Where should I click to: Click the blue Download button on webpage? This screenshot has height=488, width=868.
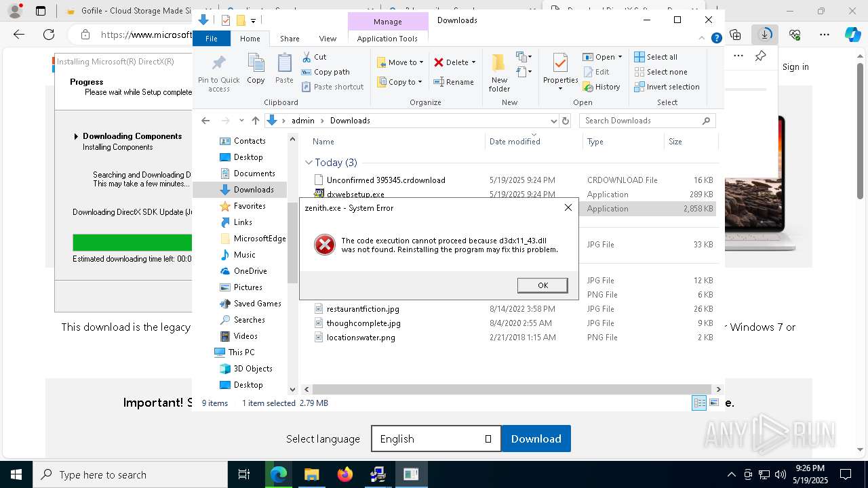[536, 439]
